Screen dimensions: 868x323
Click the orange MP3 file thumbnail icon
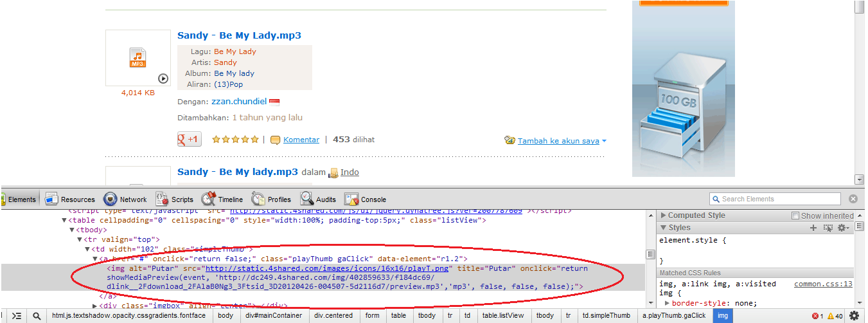[x=137, y=57]
